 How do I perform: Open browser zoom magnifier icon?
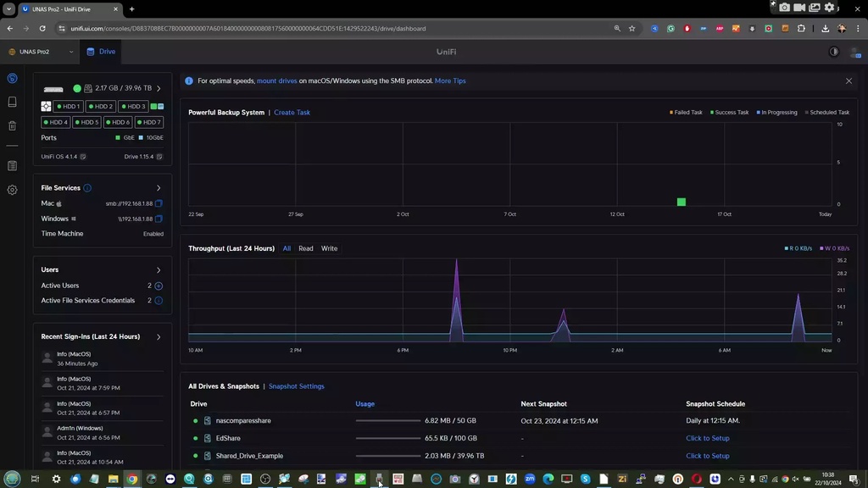617,28
